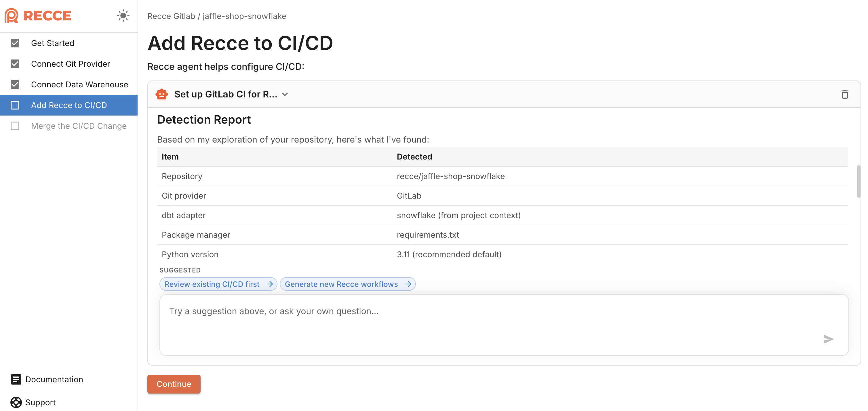Check the Add Recce to CI/CD checkbox
The image size is (868, 411).
coord(15,105)
